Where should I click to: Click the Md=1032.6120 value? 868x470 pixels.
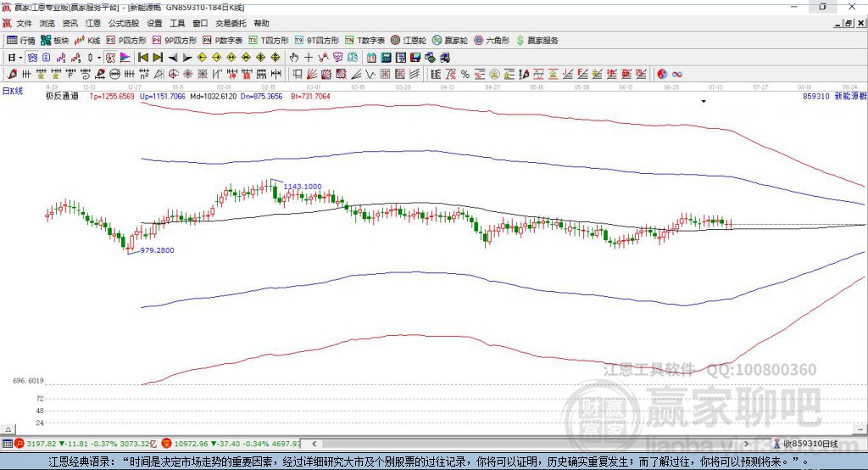click(x=213, y=96)
